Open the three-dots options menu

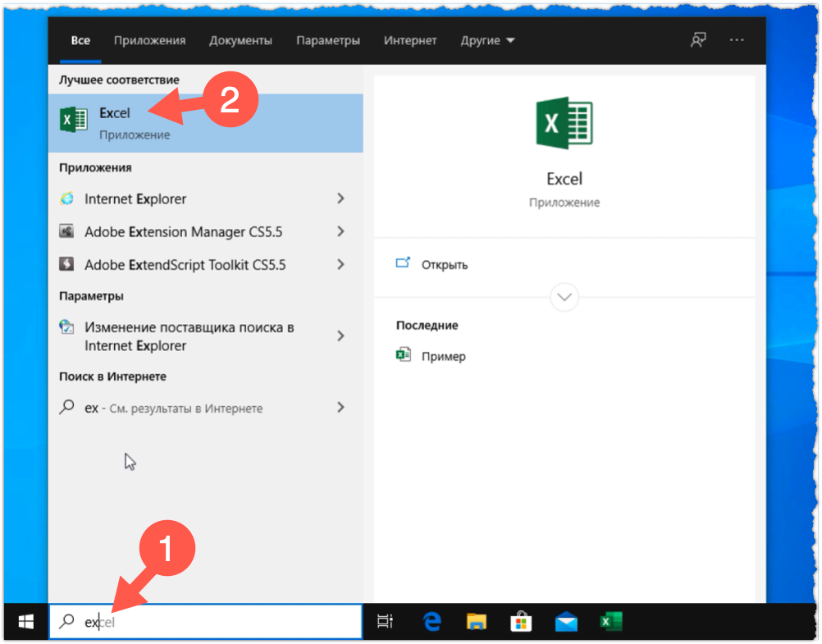[737, 40]
